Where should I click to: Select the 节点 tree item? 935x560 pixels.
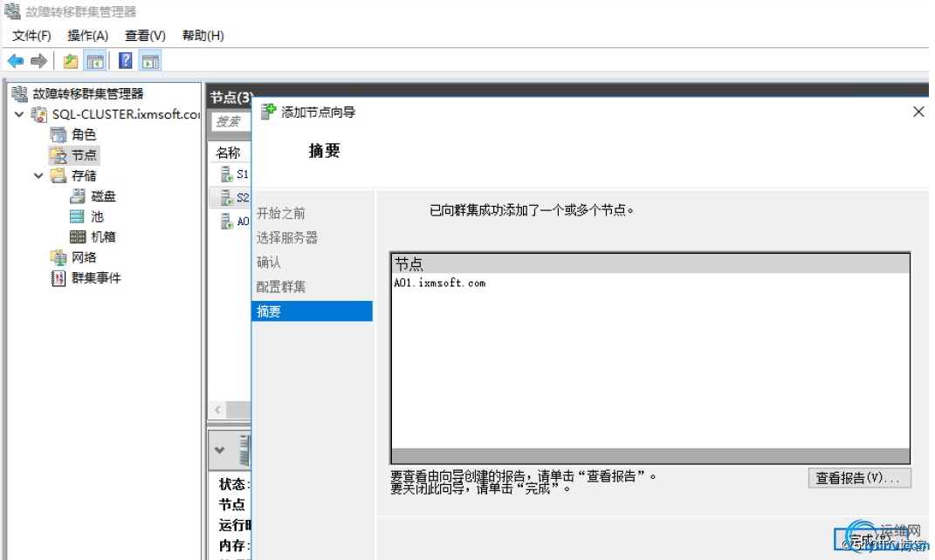84,155
